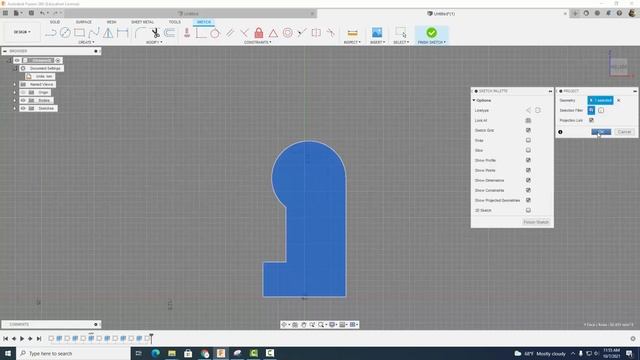
Task: Toggle the Show Dimensions checkbox
Action: coord(528,180)
